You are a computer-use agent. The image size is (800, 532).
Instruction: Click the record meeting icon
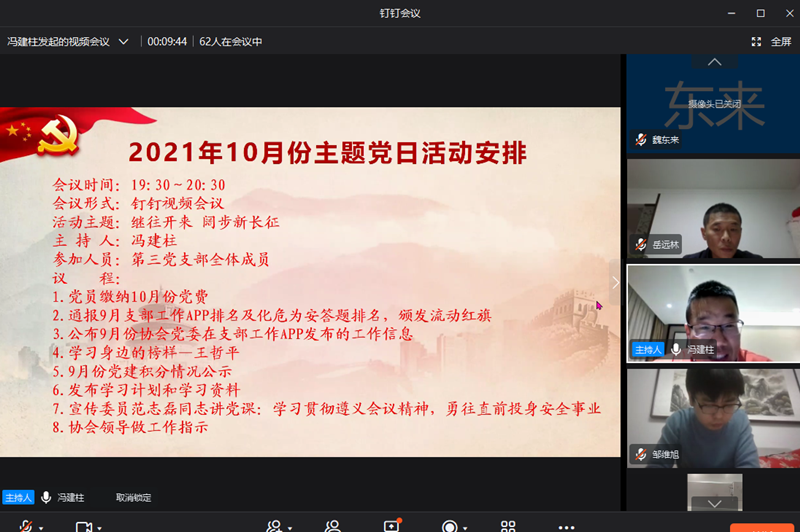pyautogui.click(x=450, y=526)
